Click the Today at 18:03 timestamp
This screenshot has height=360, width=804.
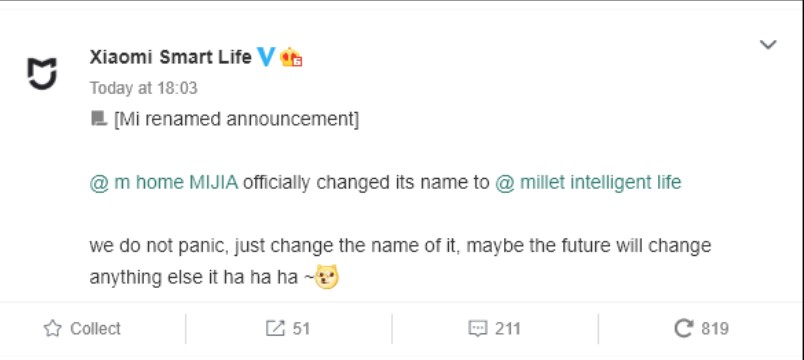click(144, 88)
